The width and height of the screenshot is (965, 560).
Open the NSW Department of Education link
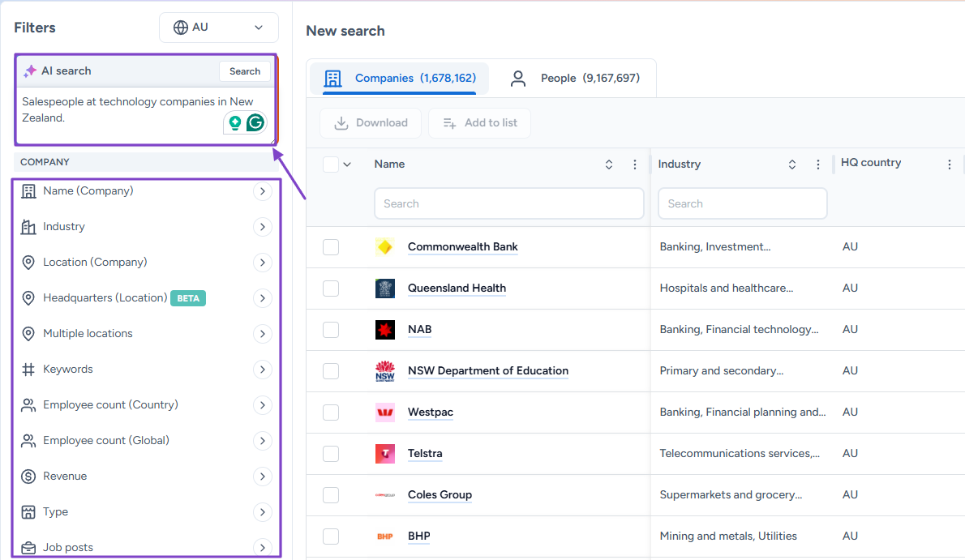488,371
